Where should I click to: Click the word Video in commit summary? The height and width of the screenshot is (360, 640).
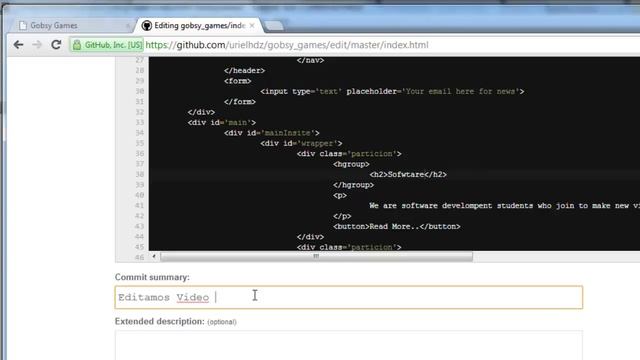tap(193, 298)
